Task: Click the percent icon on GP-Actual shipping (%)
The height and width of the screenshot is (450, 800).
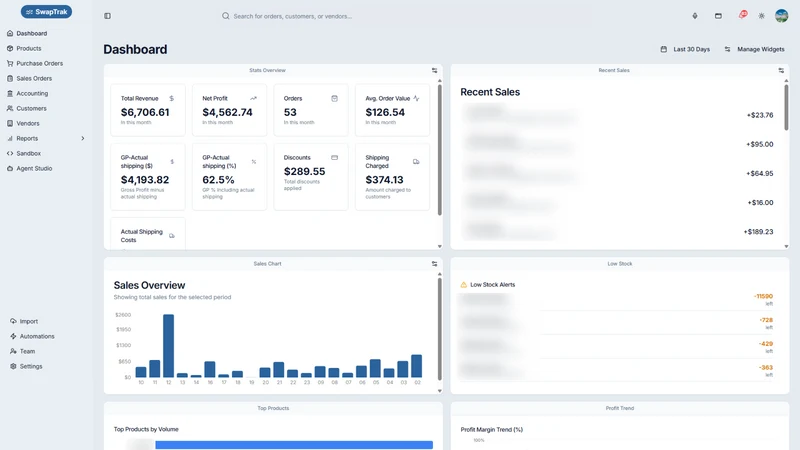Action: (x=254, y=162)
